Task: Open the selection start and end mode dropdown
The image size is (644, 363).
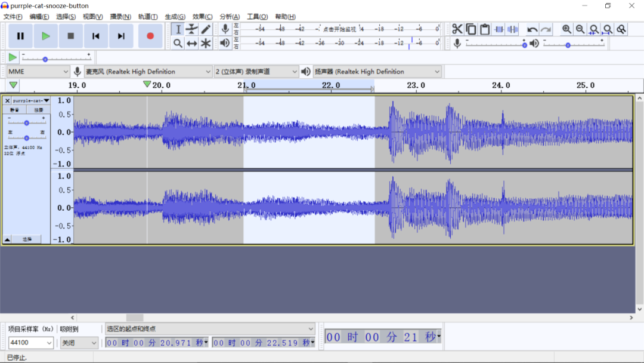Action: pyautogui.click(x=210, y=328)
